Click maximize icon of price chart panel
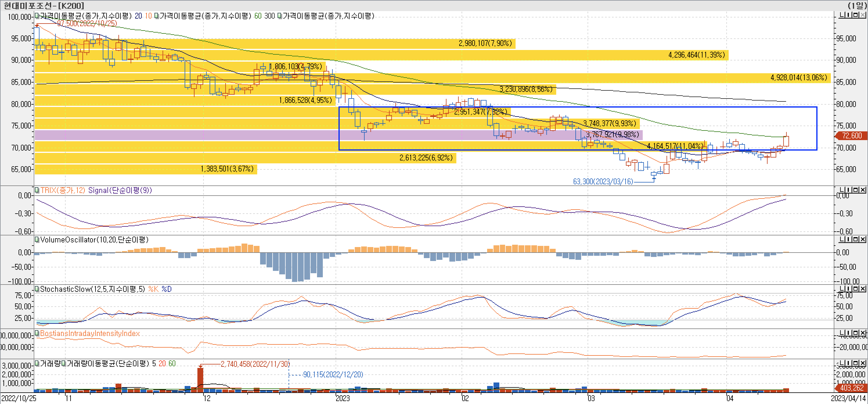The height and width of the screenshot is (404, 868). click(856, 15)
